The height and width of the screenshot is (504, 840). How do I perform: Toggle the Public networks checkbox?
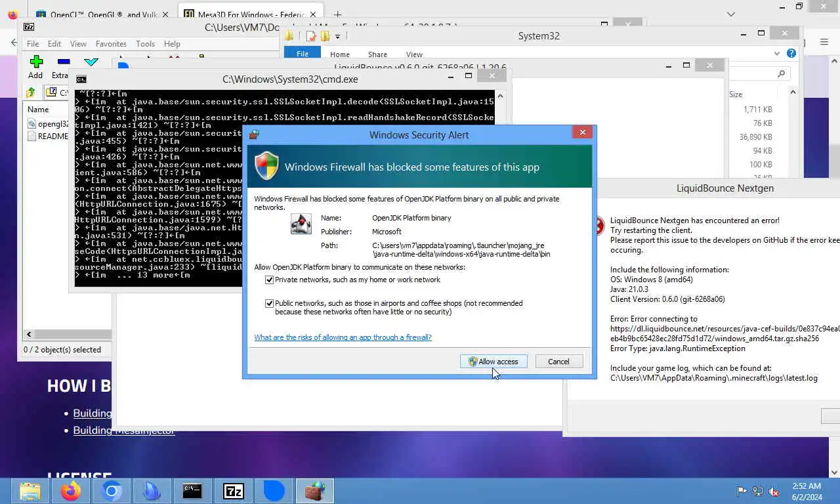coord(269,303)
